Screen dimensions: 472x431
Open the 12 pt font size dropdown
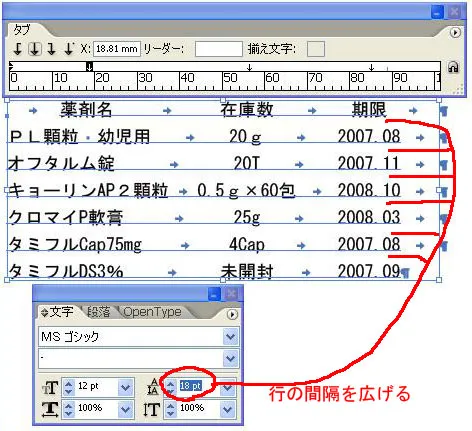[x=125, y=387]
